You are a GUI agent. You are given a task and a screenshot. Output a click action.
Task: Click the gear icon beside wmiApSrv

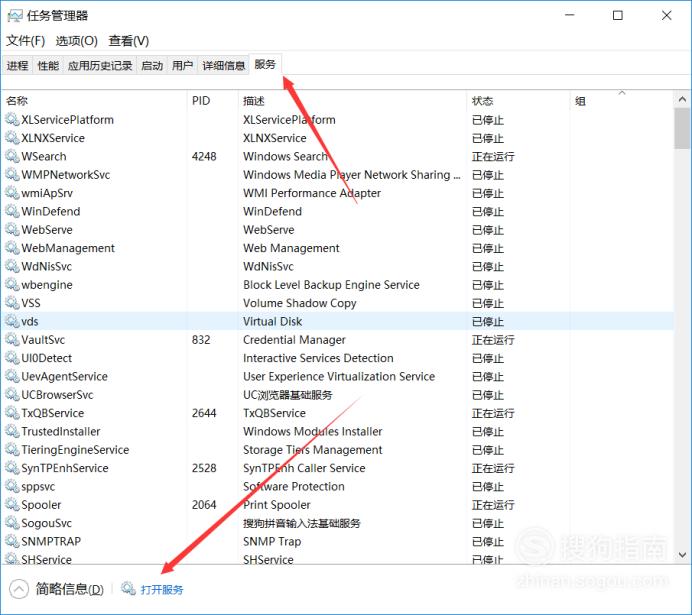[x=12, y=193]
